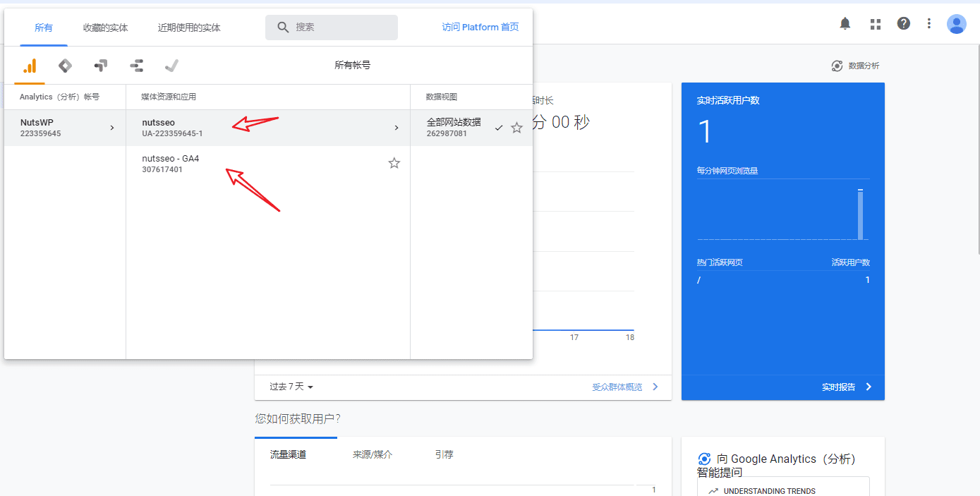Viewport: 980px width, 496px height.
Task: Open the more options three-dot menu
Action: (x=928, y=23)
